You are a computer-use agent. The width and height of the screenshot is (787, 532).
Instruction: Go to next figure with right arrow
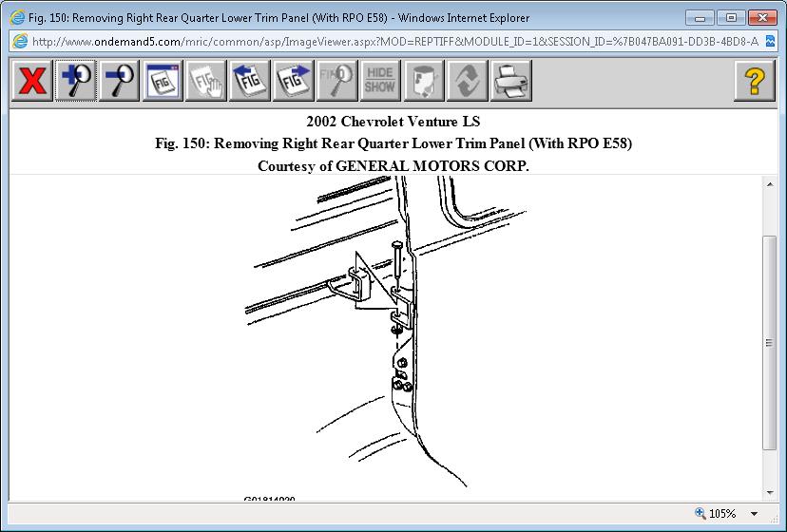pos(293,81)
